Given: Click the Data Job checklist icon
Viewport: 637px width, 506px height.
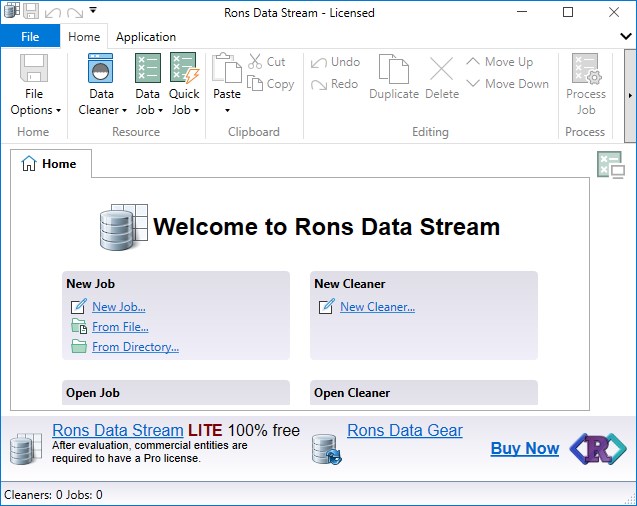Looking at the screenshot, I should point(147,68).
